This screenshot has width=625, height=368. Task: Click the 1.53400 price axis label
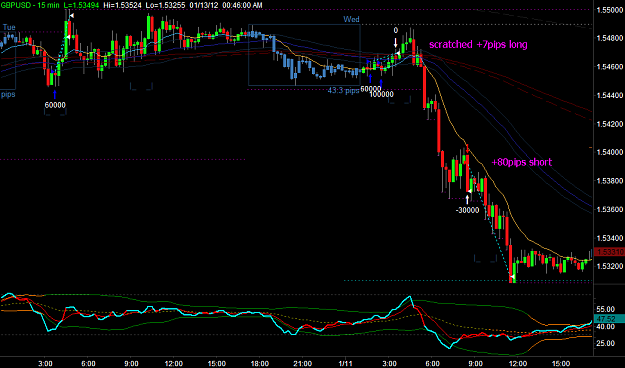point(610,238)
